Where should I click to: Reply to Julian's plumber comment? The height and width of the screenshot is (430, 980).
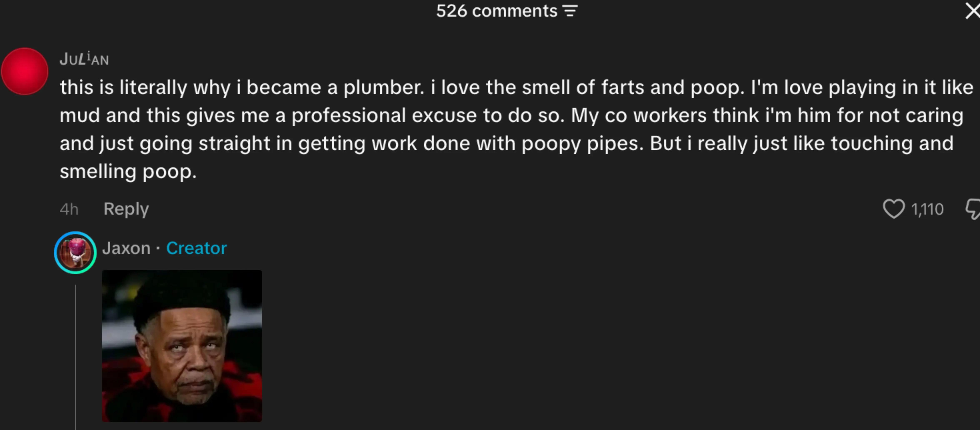(126, 209)
